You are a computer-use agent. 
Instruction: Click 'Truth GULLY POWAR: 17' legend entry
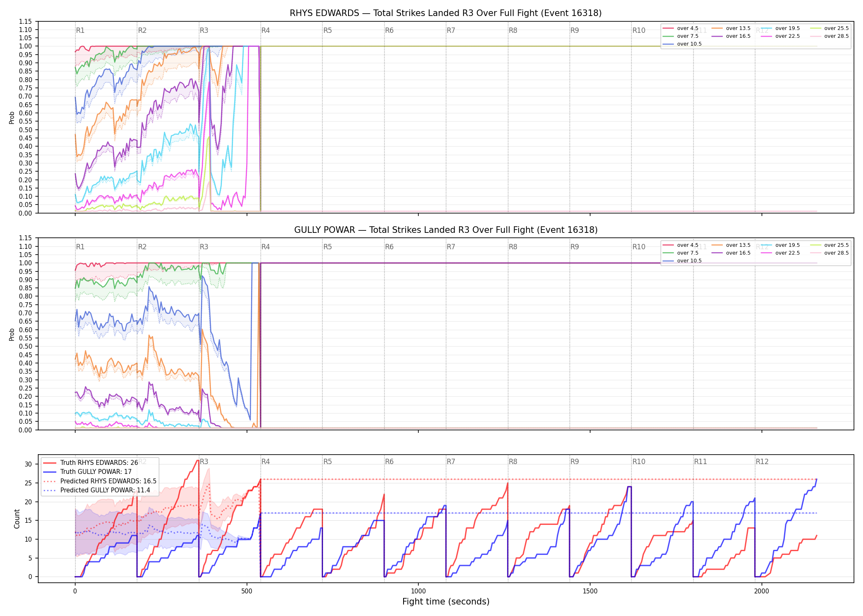tap(87, 472)
